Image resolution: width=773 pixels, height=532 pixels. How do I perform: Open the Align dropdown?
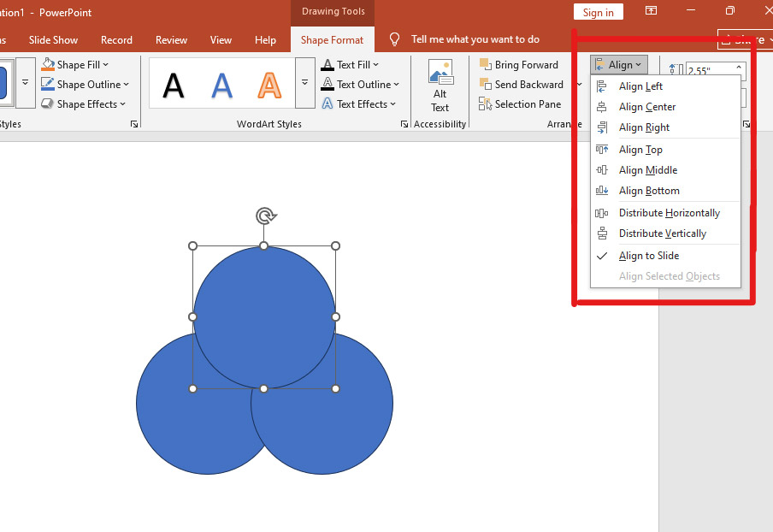[x=618, y=64]
